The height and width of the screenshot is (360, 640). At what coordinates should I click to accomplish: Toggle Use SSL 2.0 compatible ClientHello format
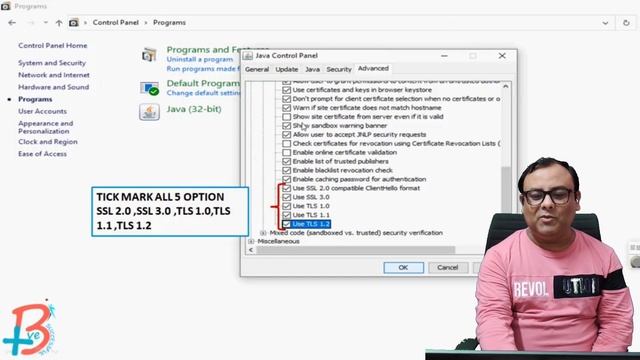tap(287, 188)
